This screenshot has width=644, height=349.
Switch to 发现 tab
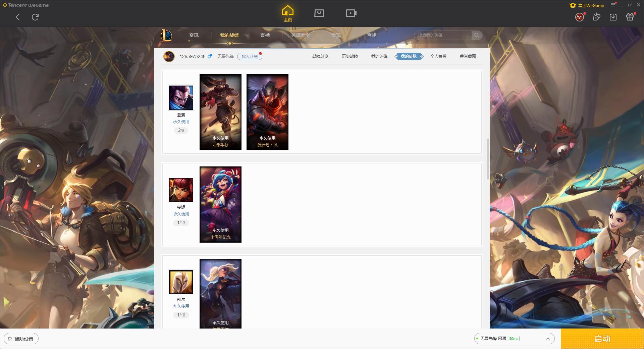(336, 35)
